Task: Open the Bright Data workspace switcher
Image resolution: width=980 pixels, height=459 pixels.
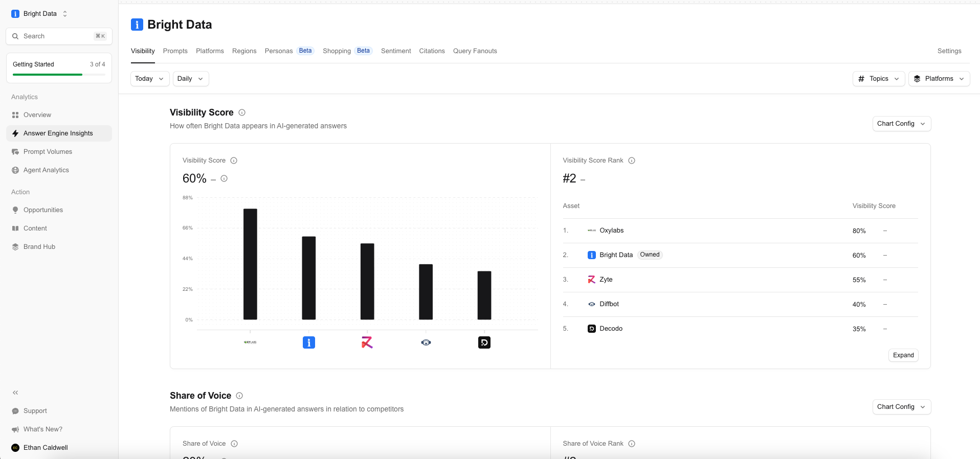Action: [40, 14]
